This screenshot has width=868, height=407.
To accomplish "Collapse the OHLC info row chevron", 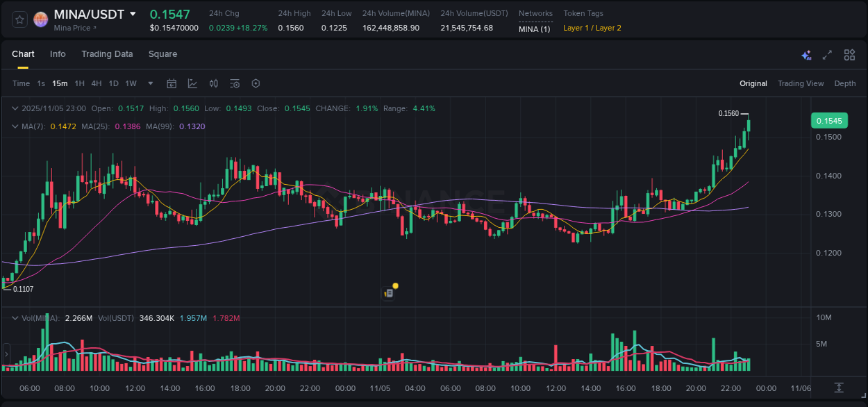I will pyautogui.click(x=15, y=108).
